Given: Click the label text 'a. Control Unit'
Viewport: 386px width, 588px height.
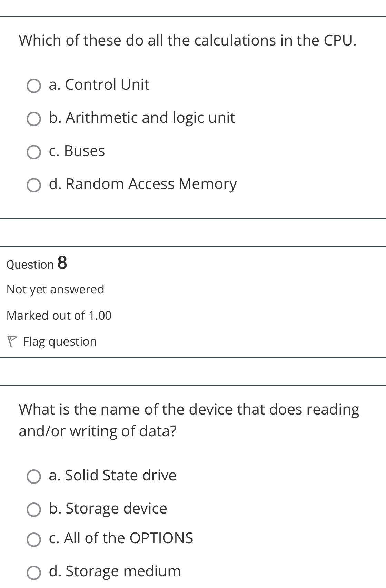Looking at the screenshot, I should pyautogui.click(x=99, y=84).
